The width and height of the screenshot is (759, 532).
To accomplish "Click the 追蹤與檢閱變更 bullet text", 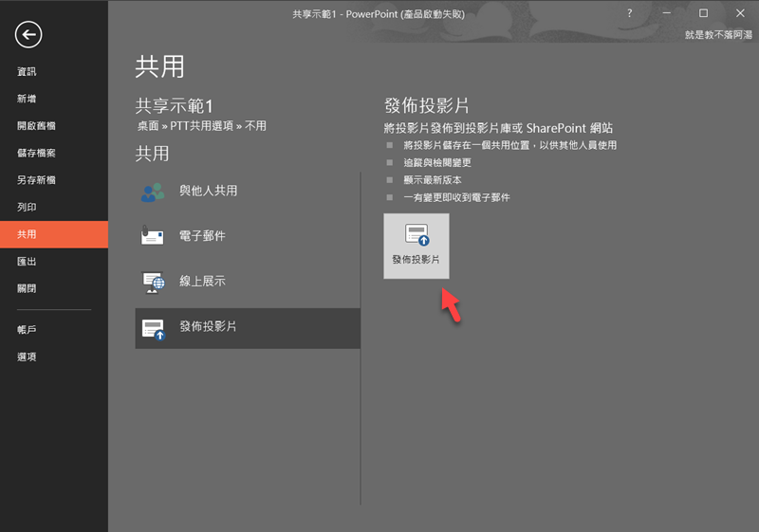I will click(x=437, y=162).
